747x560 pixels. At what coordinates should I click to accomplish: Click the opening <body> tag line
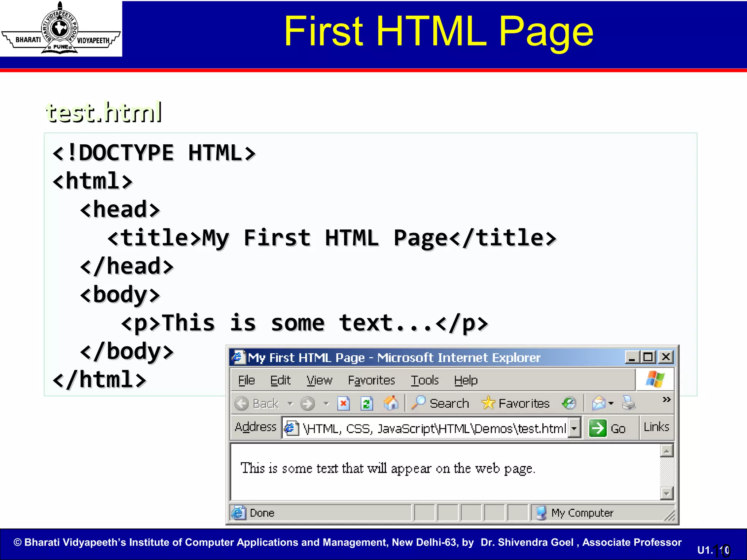[120, 295]
